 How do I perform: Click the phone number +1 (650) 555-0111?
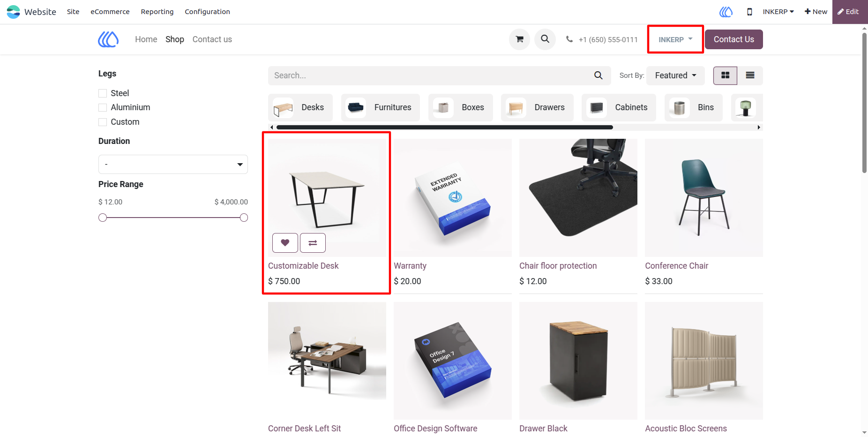[x=608, y=40]
